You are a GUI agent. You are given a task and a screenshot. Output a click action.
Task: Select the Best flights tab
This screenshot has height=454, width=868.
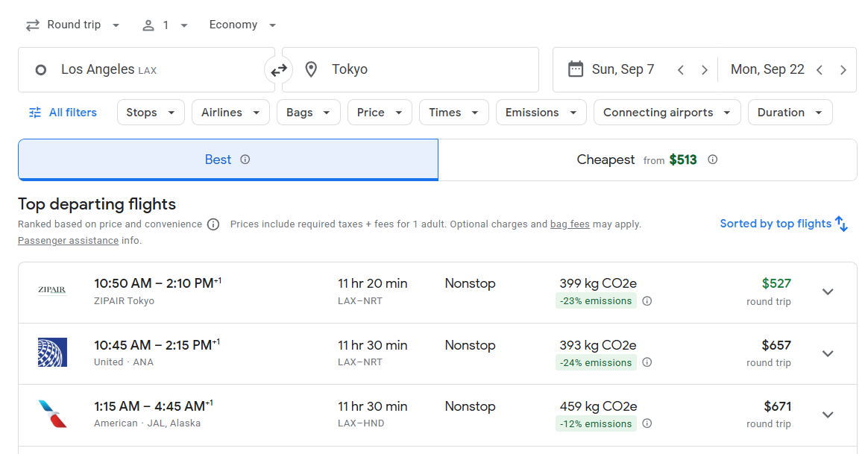tap(218, 160)
